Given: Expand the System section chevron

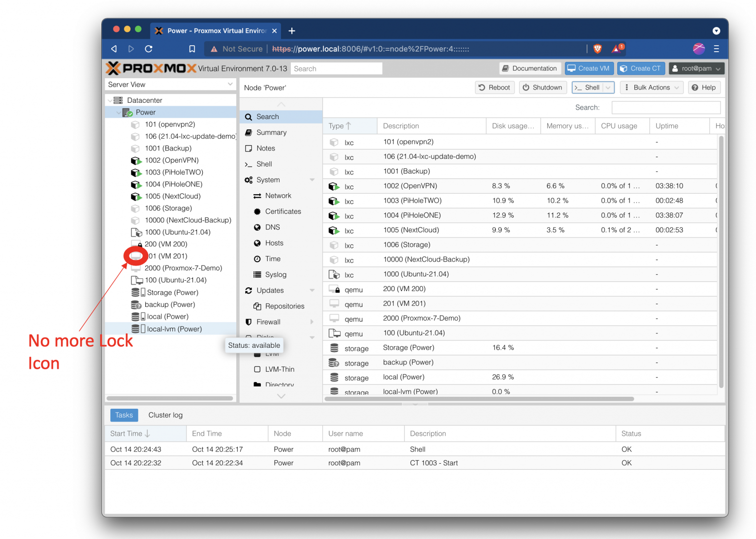Looking at the screenshot, I should [312, 180].
